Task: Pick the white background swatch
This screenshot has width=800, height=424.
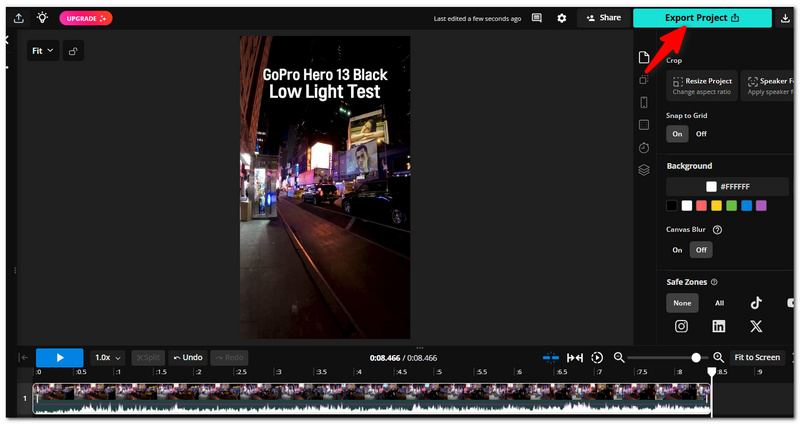Action: [x=687, y=206]
